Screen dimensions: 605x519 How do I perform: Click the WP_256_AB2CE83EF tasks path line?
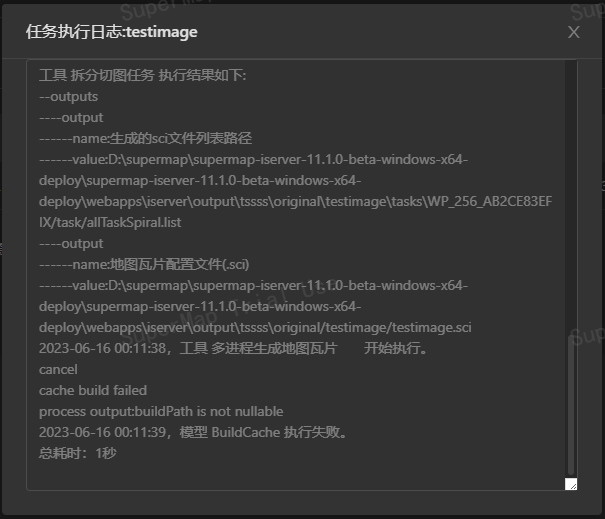click(296, 201)
